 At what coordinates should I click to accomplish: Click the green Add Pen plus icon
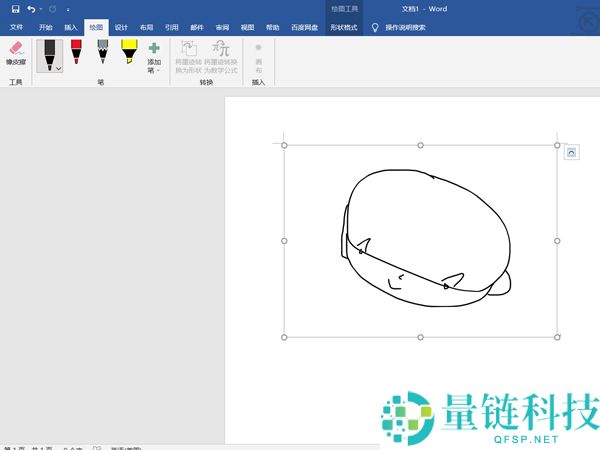click(x=153, y=48)
